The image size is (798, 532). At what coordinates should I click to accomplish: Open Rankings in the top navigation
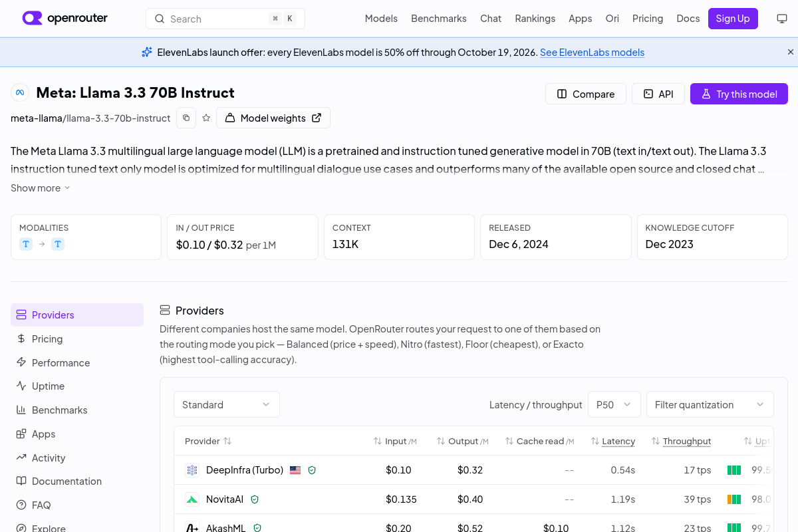click(x=535, y=19)
